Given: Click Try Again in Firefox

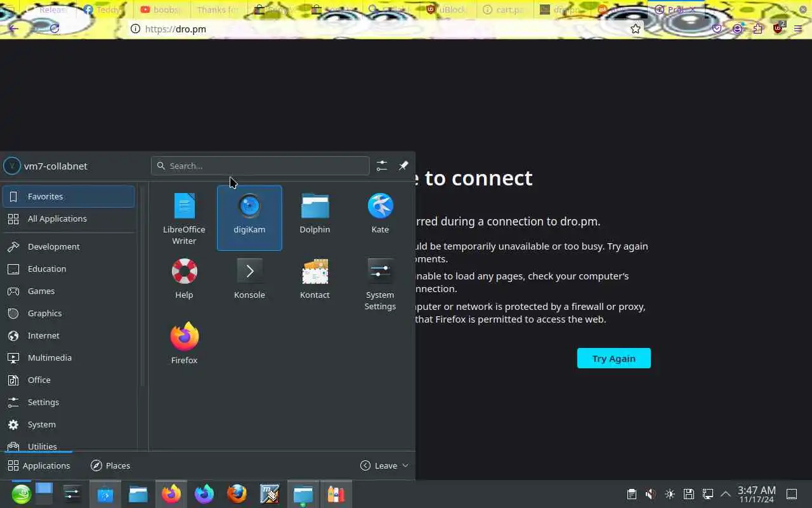Looking at the screenshot, I should [614, 358].
